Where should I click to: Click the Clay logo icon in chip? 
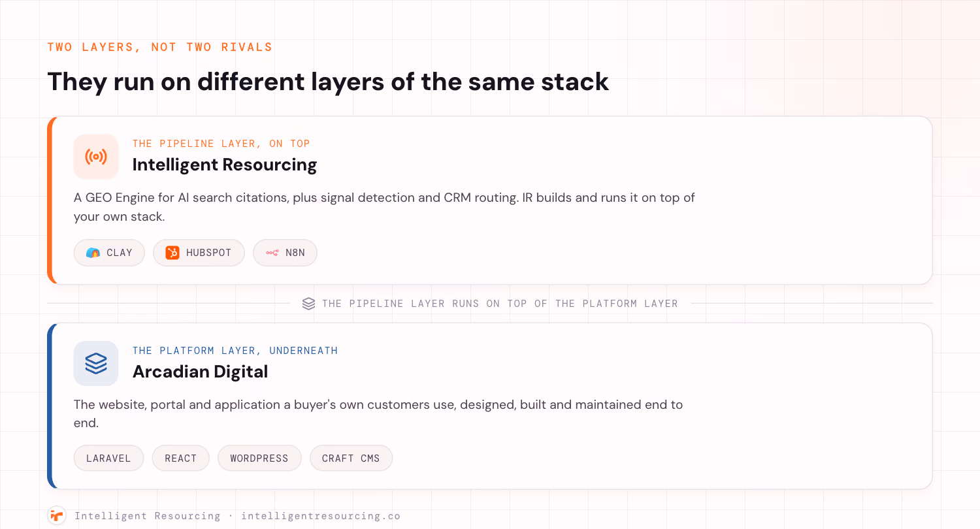pyautogui.click(x=93, y=253)
